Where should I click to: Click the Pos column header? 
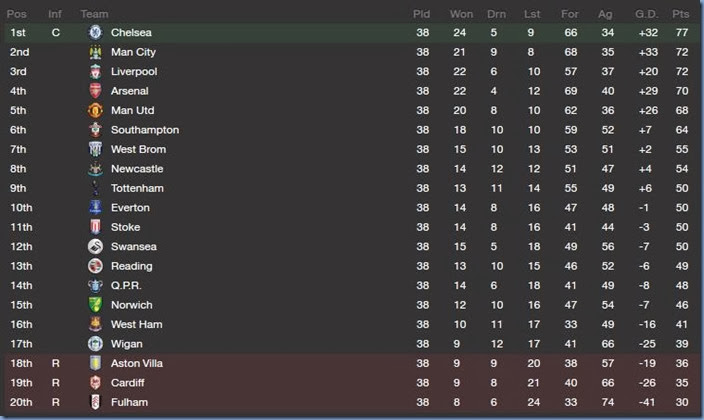(x=17, y=14)
